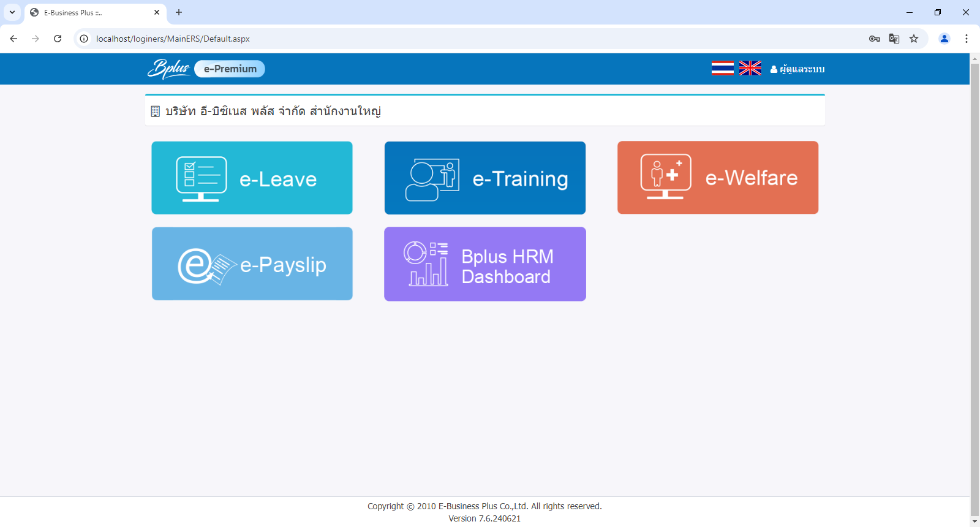Open the Google Translate icon
This screenshot has width=980, height=527.
pos(894,39)
